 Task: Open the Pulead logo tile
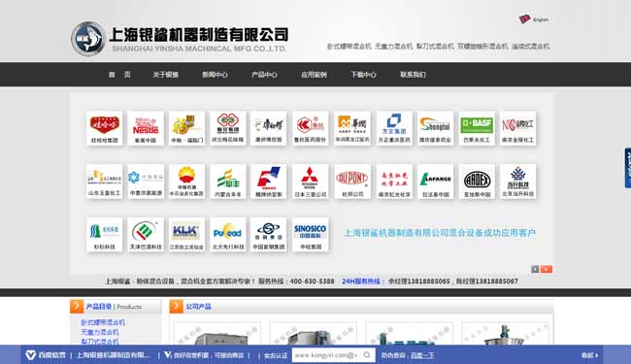pos(228,235)
